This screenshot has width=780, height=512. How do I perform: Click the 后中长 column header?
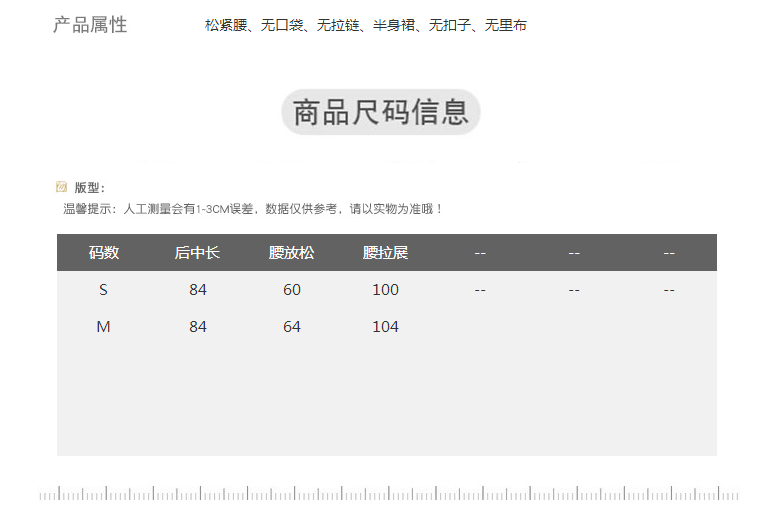click(x=197, y=253)
